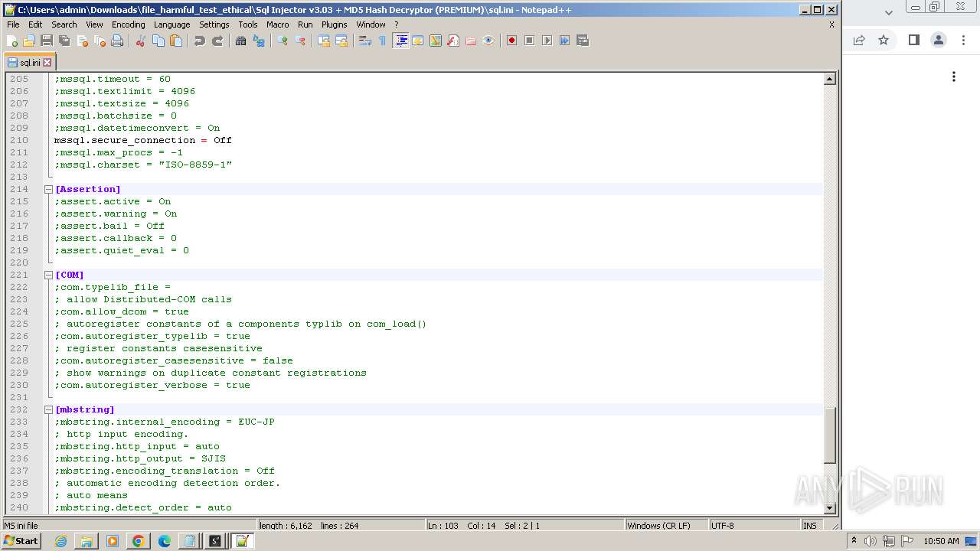This screenshot has height=551, width=980.
Task: Open the Edit menu
Action: [35, 24]
